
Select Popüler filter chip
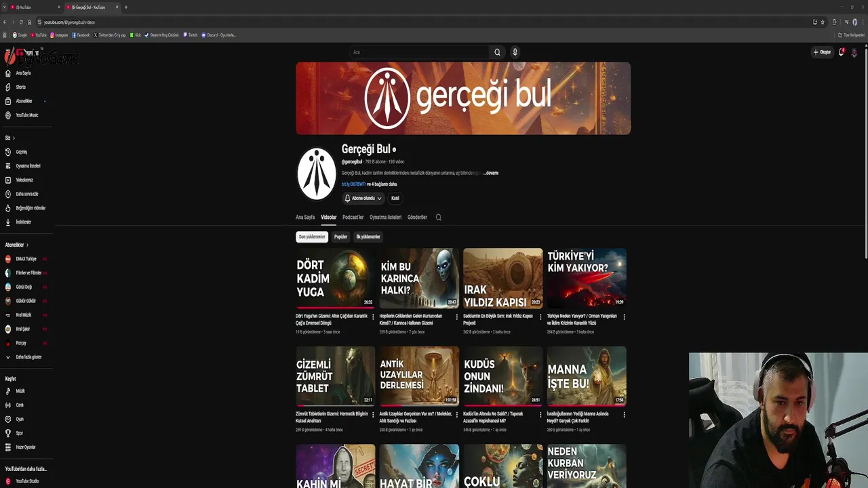point(340,237)
